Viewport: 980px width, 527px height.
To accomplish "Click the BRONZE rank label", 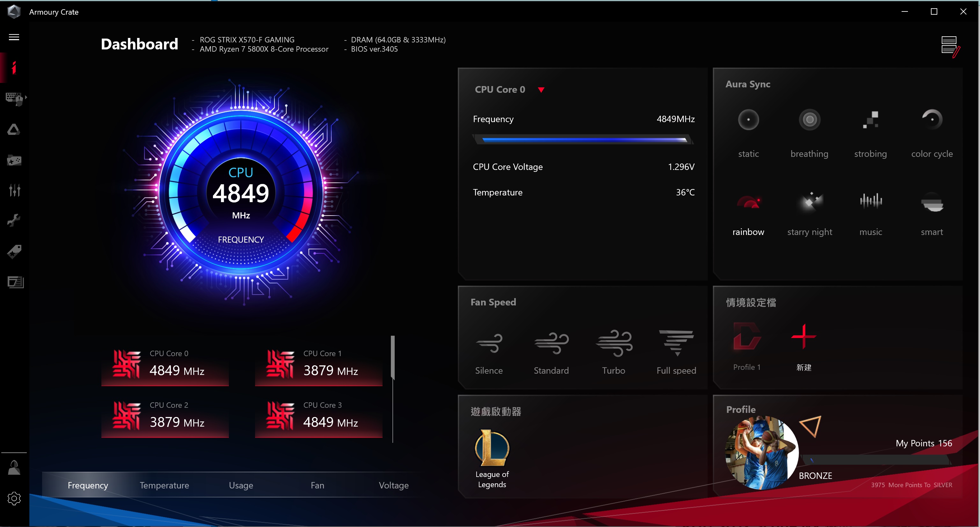I will (x=815, y=475).
